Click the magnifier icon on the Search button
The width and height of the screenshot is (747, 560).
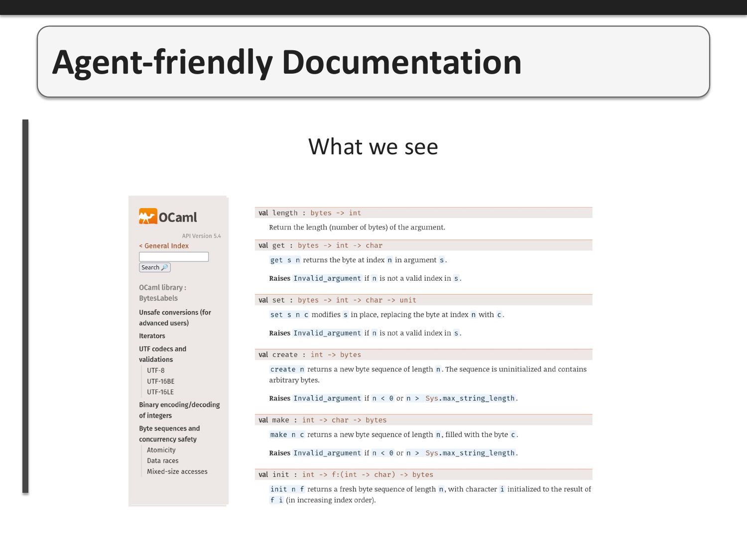tap(165, 267)
